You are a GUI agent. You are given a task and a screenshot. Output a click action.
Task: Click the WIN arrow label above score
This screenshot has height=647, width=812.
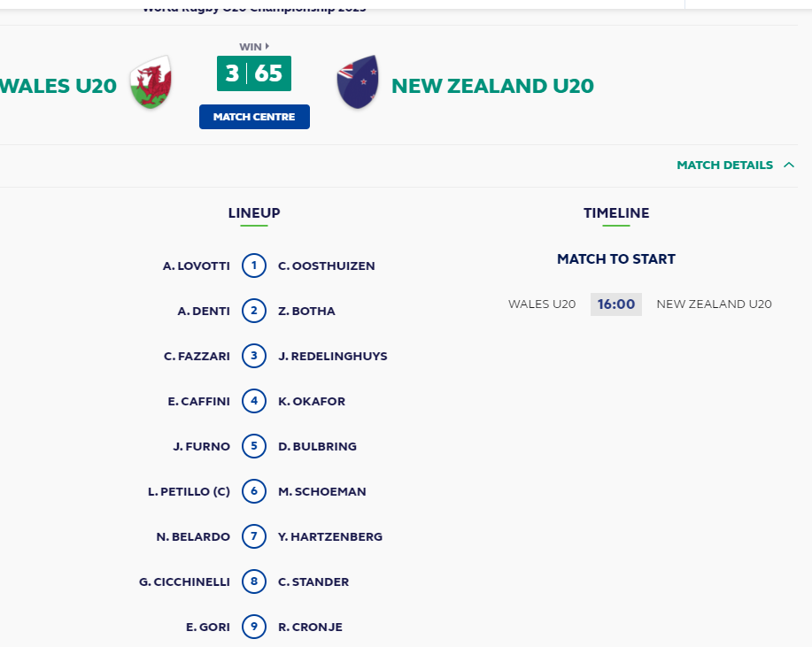click(x=254, y=46)
